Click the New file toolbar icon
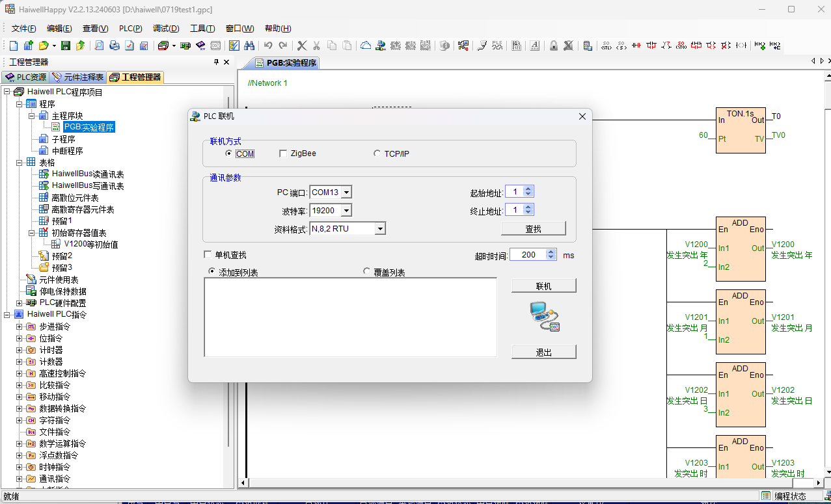 (x=14, y=46)
